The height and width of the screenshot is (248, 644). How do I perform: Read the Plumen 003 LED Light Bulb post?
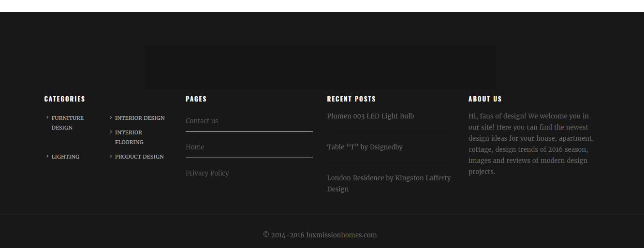(x=370, y=116)
